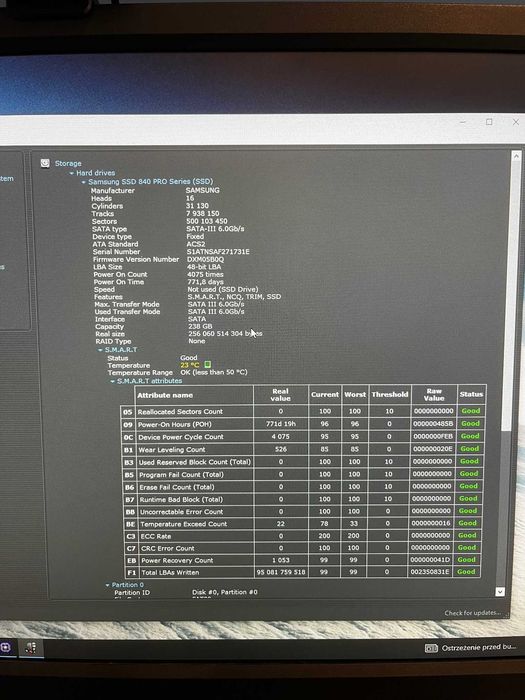Click the attribute ID cell F1
The width and height of the screenshot is (525, 700).
[132, 572]
